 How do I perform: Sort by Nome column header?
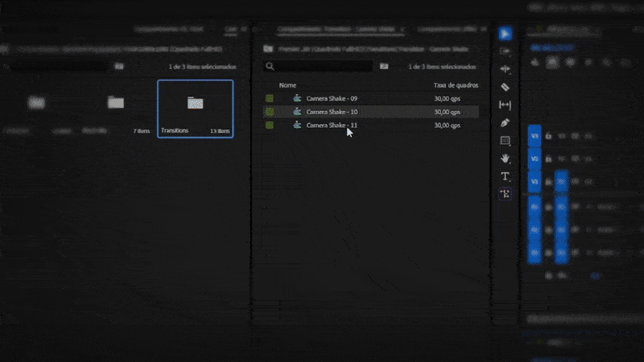[287, 85]
